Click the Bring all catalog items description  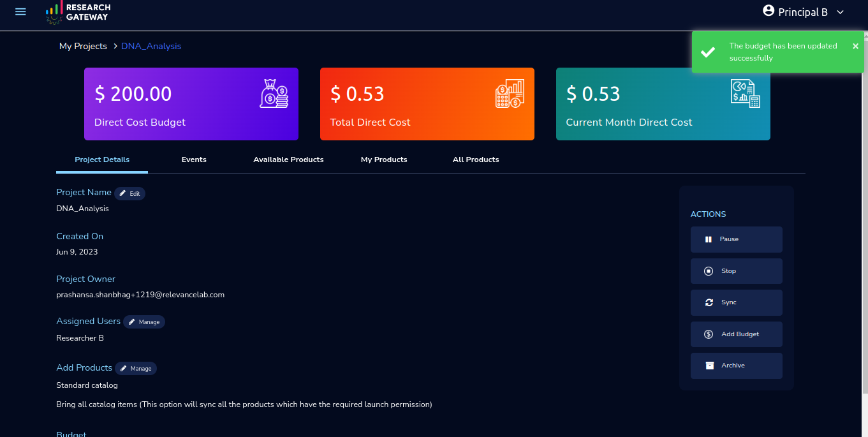244,404
